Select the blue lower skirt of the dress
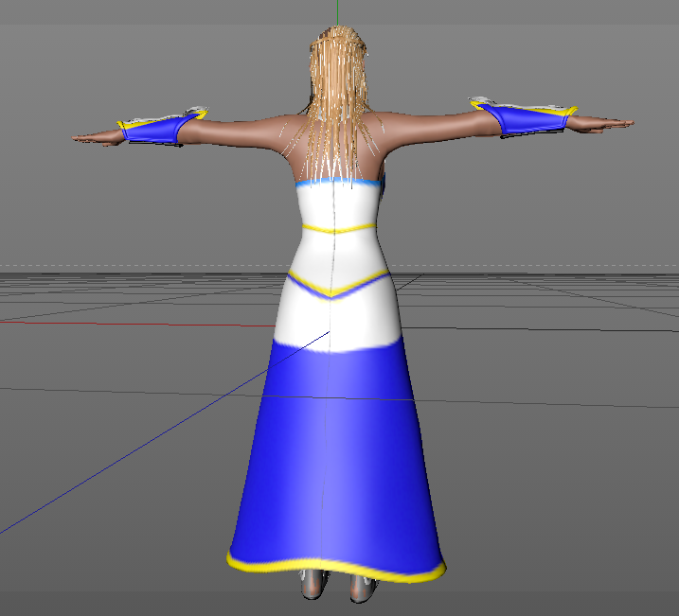 pos(335,454)
